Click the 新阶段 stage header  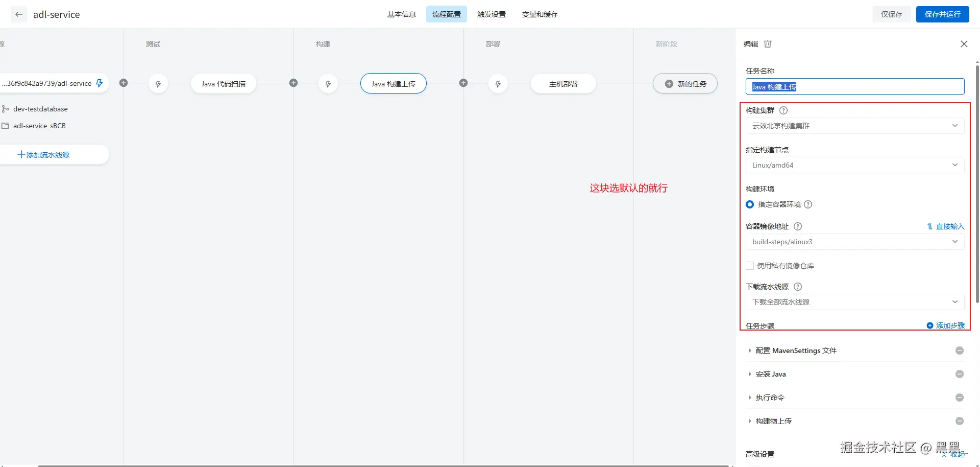(x=667, y=44)
